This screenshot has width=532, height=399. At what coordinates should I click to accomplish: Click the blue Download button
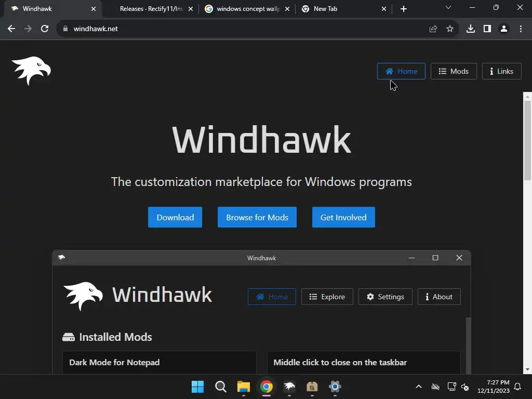click(175, 217)
